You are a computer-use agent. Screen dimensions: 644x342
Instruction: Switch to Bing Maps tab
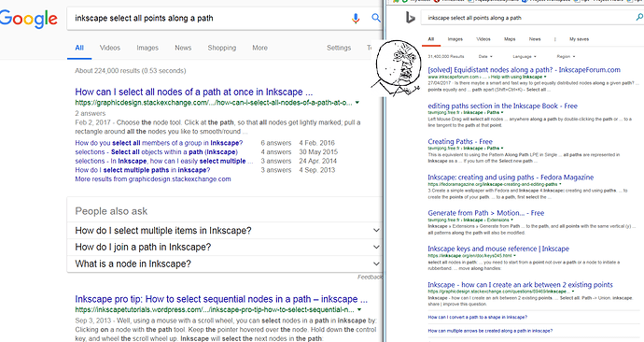point(510,39)
